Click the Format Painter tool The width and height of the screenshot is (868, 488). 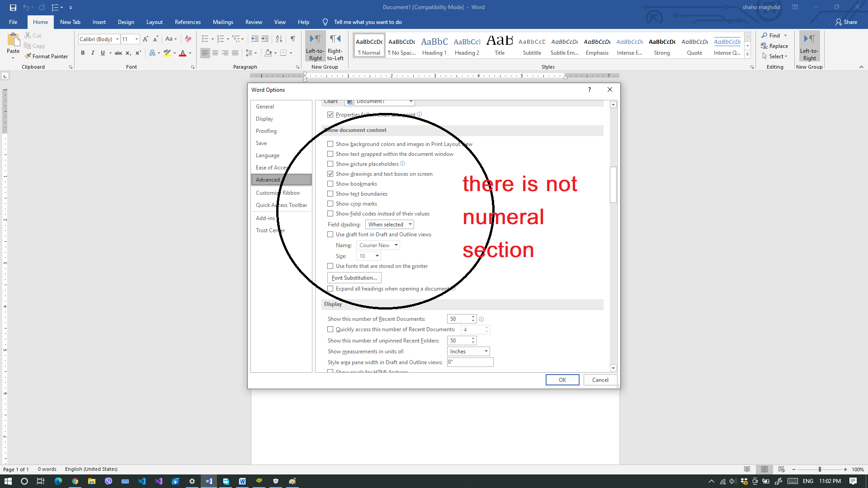pyautogui.click(x=46, y=56)
